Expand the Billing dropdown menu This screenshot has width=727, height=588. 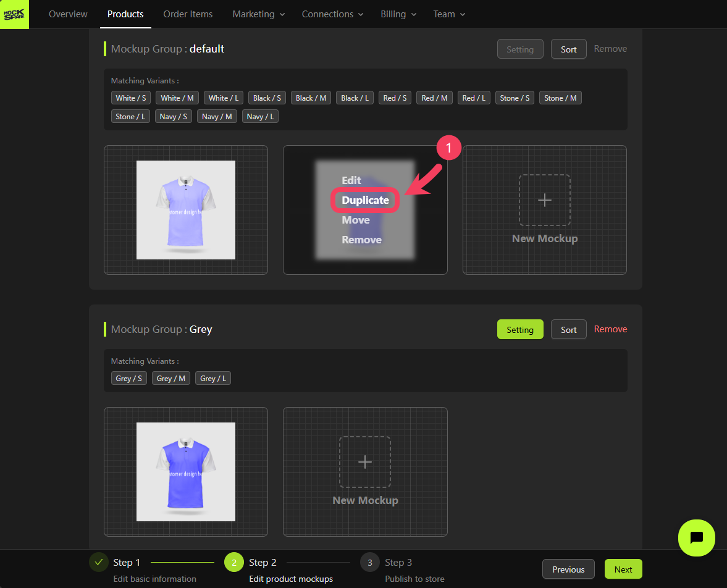(398, 14)
